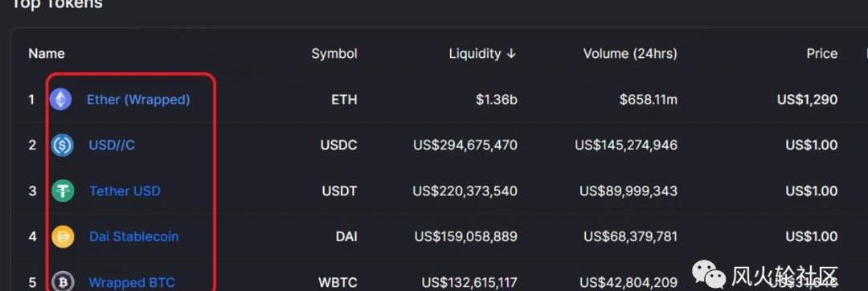
Task: Sort tokens by the Price header
Action: point(821,54)
